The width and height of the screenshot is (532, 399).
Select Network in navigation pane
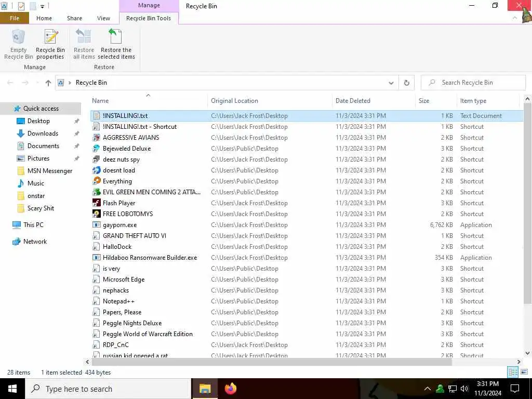pos(35,242)
